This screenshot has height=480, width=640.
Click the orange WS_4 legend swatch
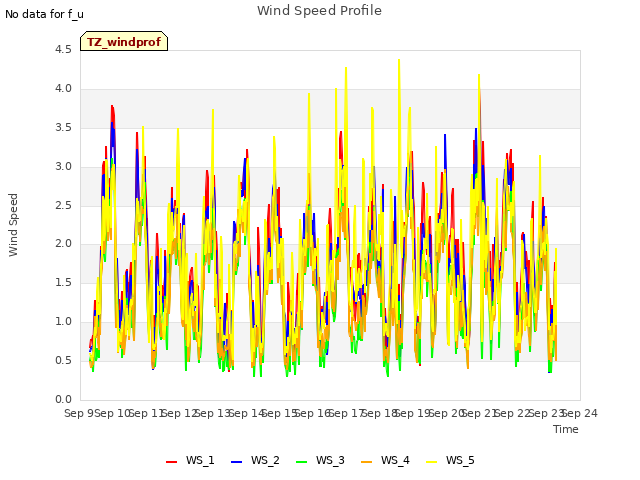point(367,462)
